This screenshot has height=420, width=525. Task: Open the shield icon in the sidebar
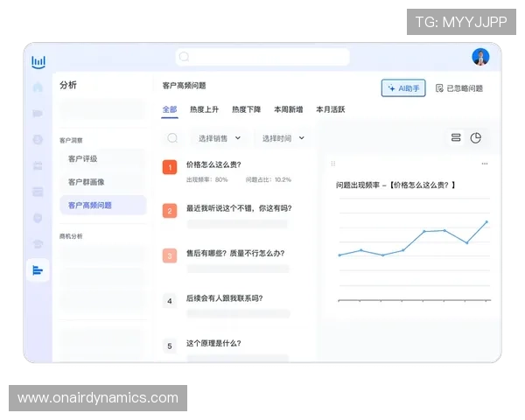(38, 218)
